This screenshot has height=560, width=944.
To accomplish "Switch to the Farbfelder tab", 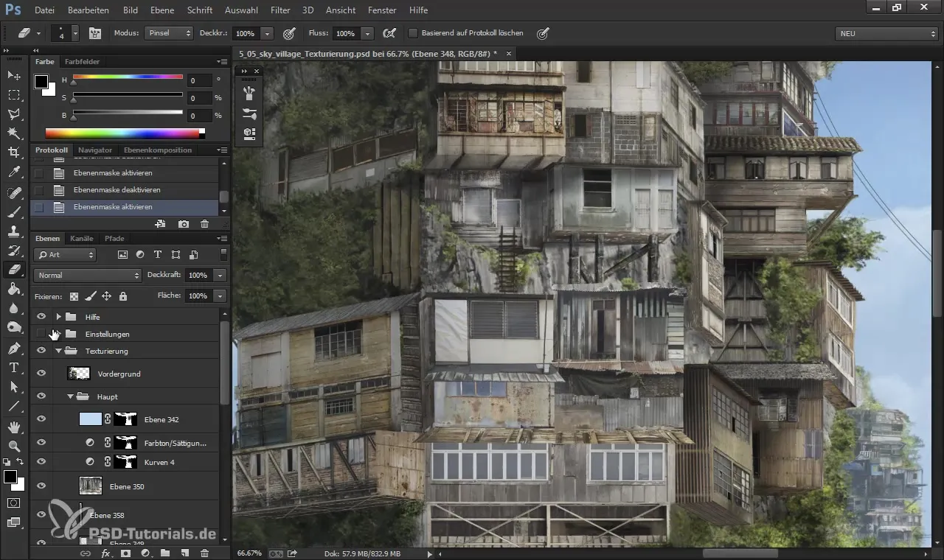I will (x=82, y=62).
